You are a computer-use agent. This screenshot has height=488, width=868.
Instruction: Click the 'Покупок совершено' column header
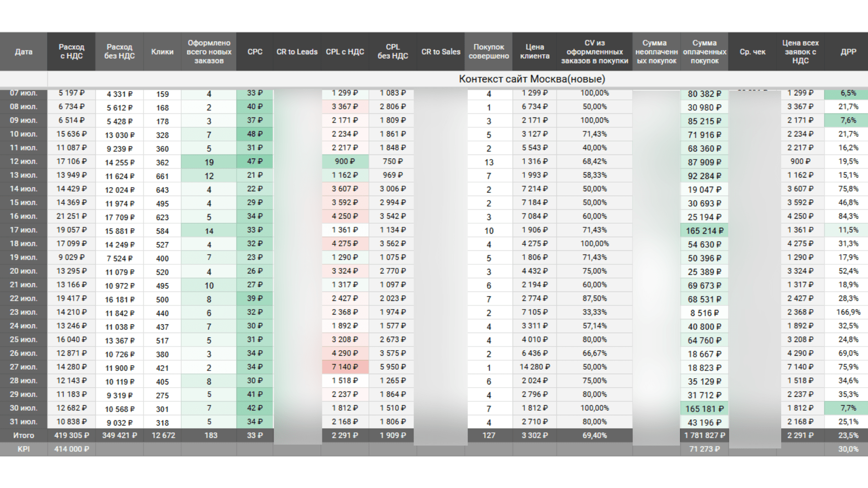(489, 52)
